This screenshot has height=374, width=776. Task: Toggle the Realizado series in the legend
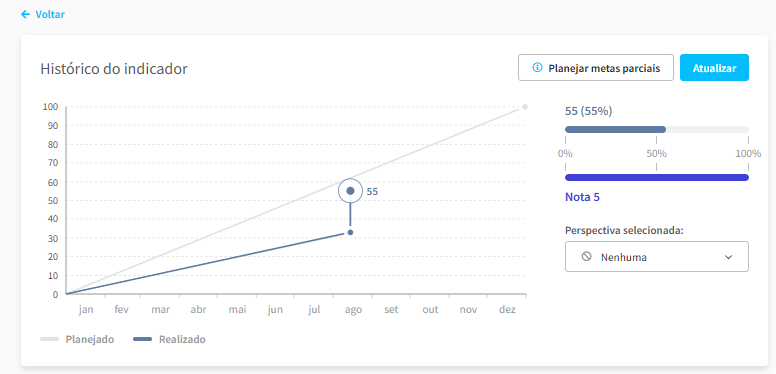(170, 339)
